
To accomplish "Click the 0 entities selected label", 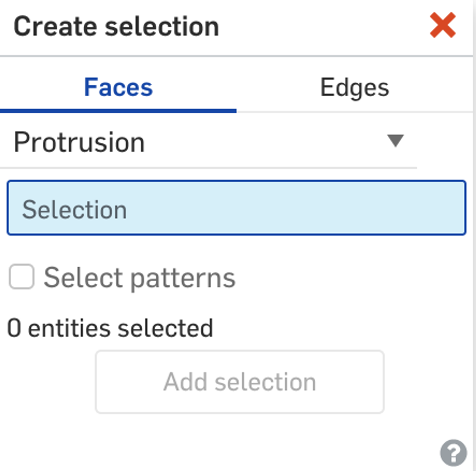I will (x=110, y=327).
